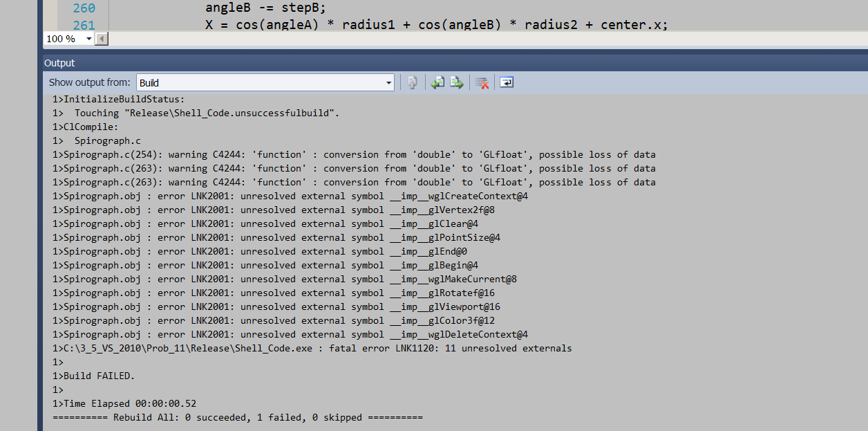Click the editor's scroll left arrow
This screenshot has width=868, height=431.
tap(102, 39)
